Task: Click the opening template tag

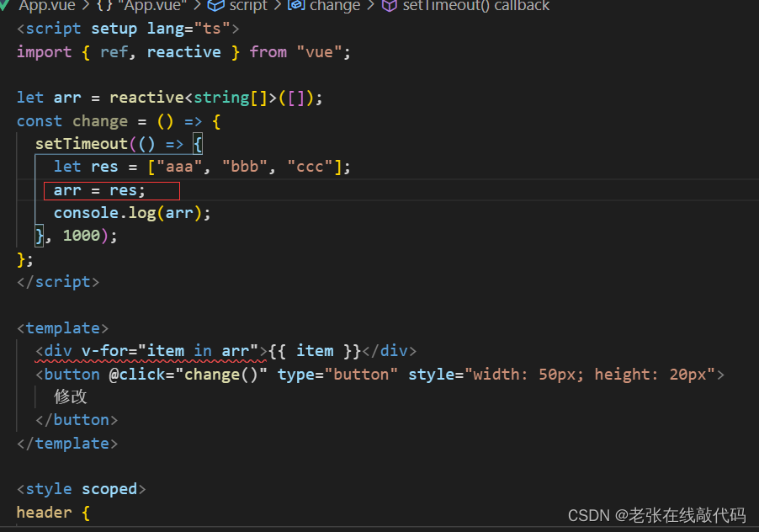Action: coord(63,328)
